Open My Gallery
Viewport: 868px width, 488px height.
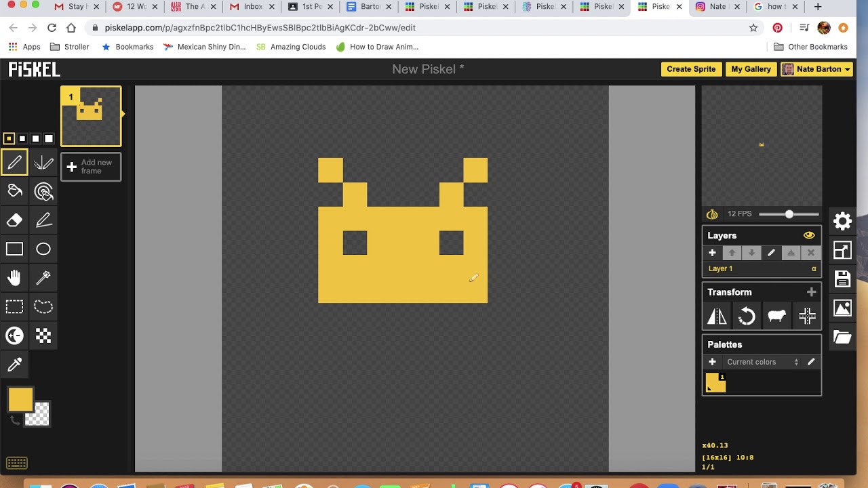(751, 69)
